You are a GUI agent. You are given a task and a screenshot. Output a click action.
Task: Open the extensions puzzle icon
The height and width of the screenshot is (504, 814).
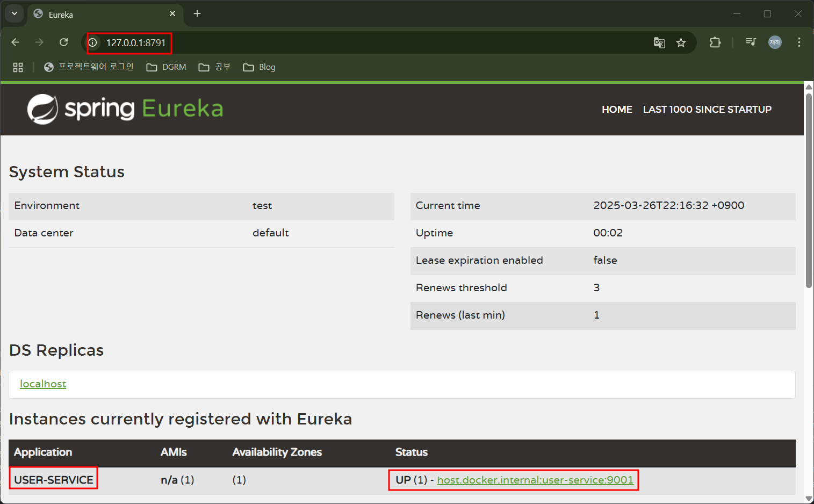[715, 42]
